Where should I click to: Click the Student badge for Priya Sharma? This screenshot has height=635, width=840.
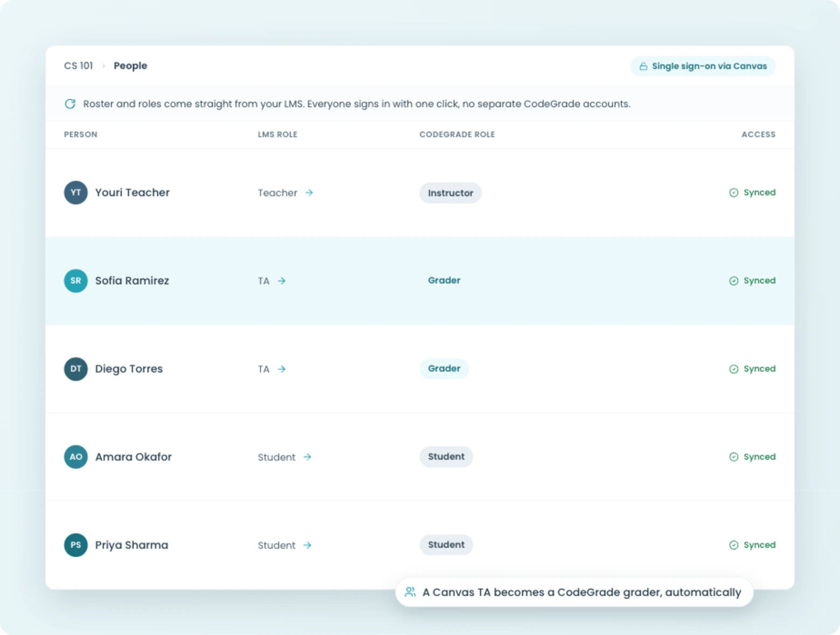[x=446, y=545]
